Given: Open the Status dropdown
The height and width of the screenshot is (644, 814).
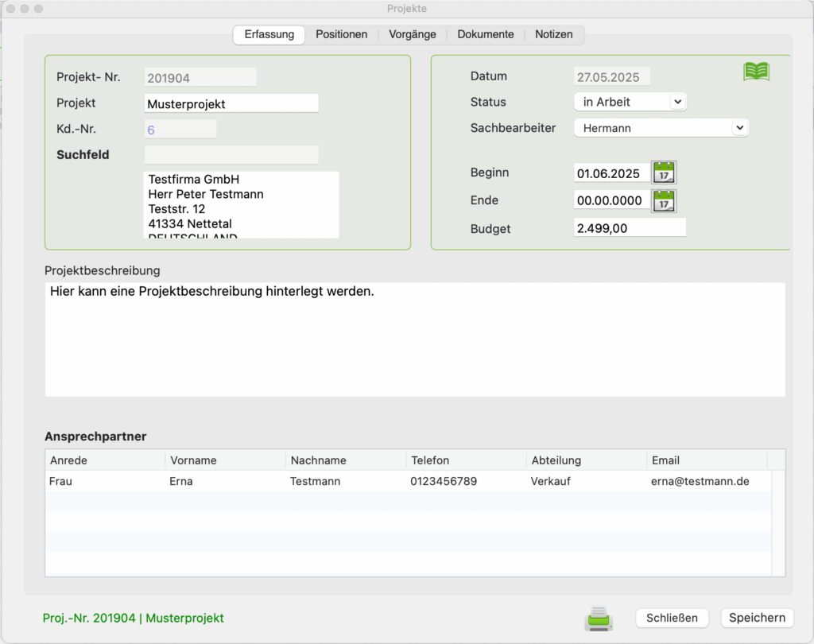Looking at the screenshot, I should [630, 102].
